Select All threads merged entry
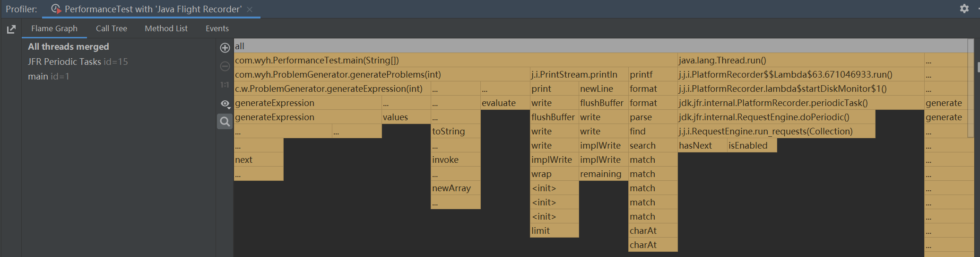The image size is (980, 257). (x=68, y=46)
